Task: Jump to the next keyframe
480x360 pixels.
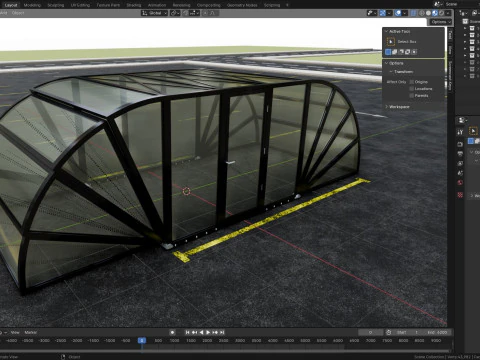Action: (215, 332)
